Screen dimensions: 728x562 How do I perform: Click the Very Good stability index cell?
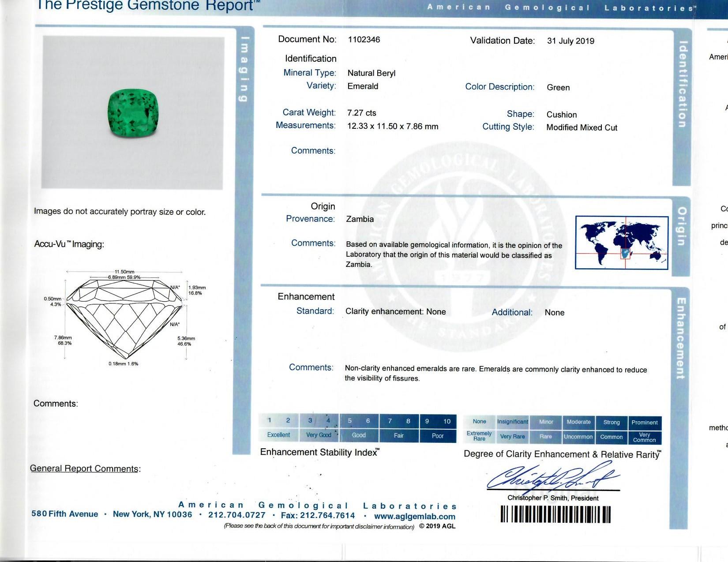[319, 435]
